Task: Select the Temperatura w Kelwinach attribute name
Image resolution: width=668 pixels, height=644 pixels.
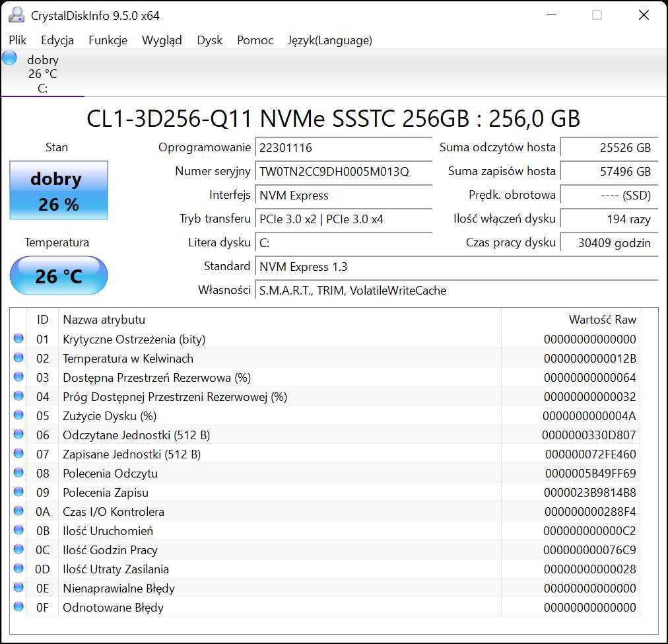Action: (128, 359)
